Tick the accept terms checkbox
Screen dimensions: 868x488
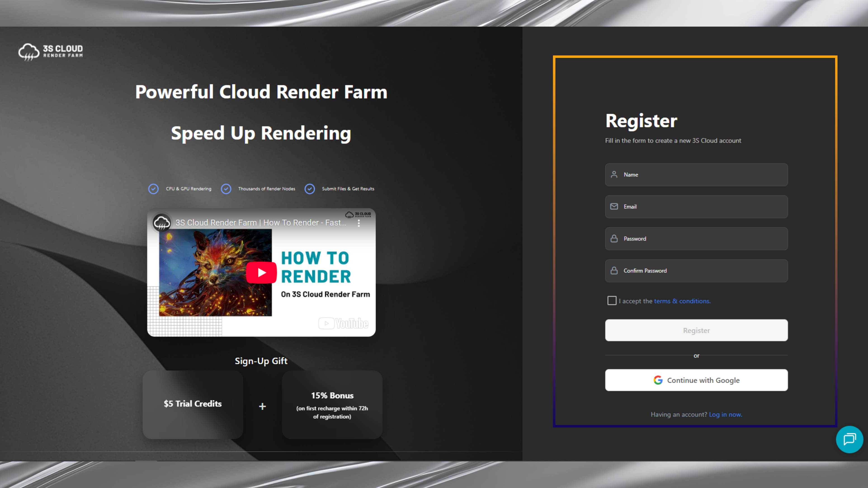click(x=612, y=300)
